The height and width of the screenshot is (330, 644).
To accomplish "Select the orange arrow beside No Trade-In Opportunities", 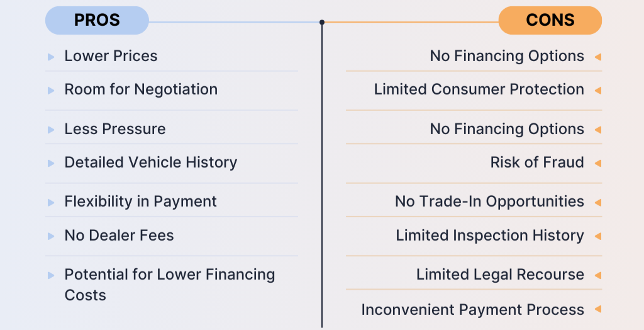I will pyautogui.click(x=598, y=202).
